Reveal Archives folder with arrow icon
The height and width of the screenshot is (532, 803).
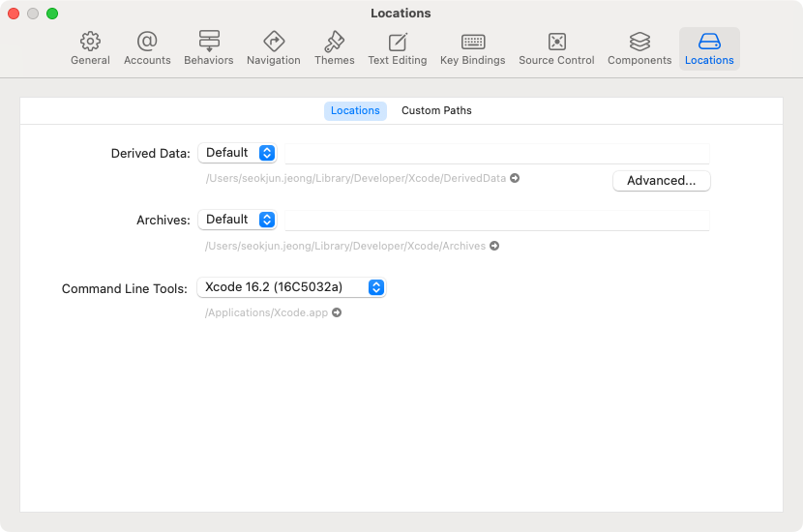tap(494, 246)
